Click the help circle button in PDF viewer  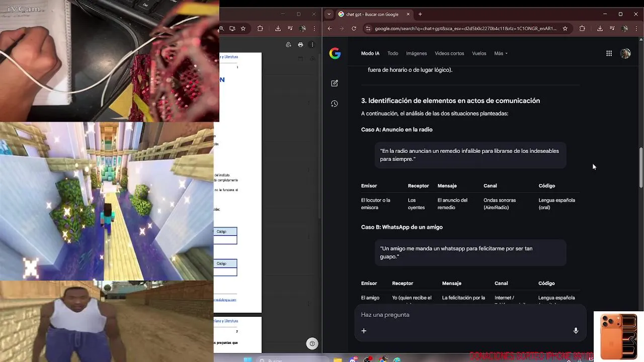pos(312,344)
